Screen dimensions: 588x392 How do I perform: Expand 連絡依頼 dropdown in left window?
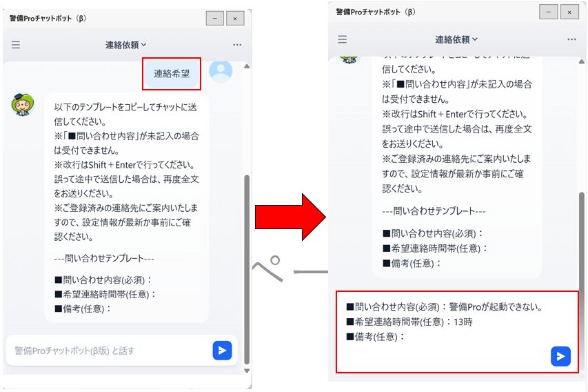click(125, 45)
